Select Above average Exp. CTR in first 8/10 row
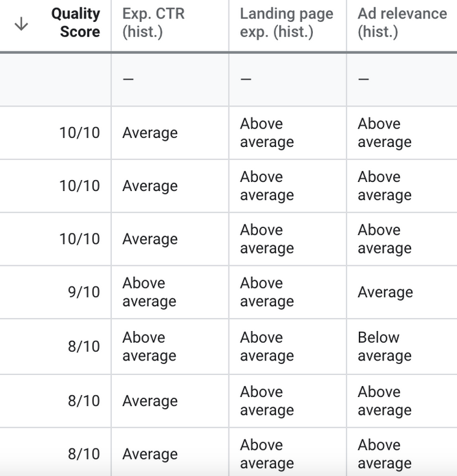The image size is (457, 476). click(149, 346)
